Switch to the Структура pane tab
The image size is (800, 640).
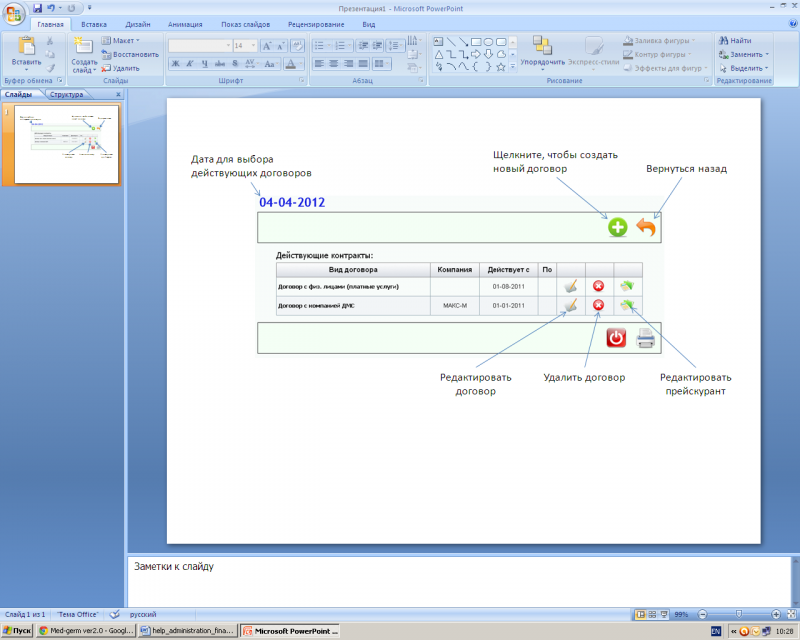[67, 94]
